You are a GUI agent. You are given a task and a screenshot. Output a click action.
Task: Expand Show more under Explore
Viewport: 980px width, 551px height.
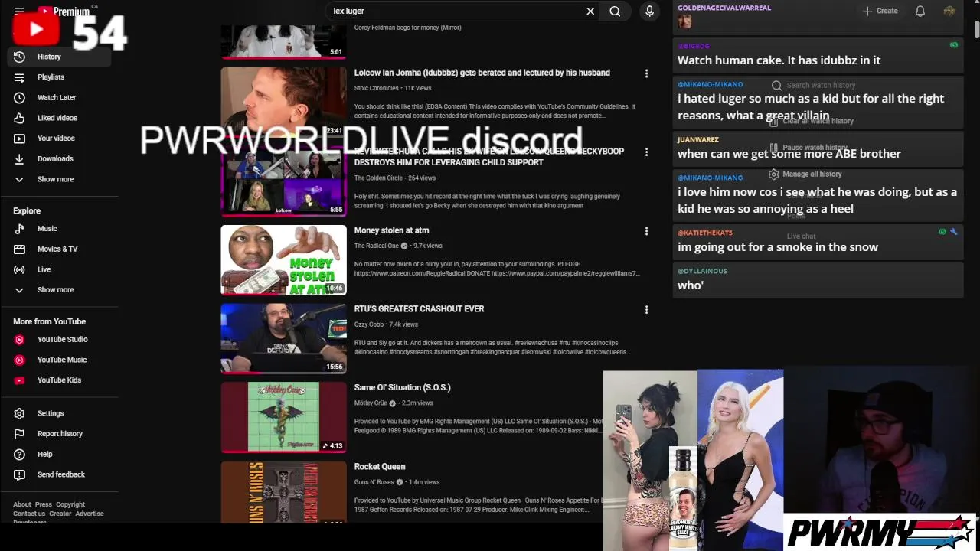59,290
